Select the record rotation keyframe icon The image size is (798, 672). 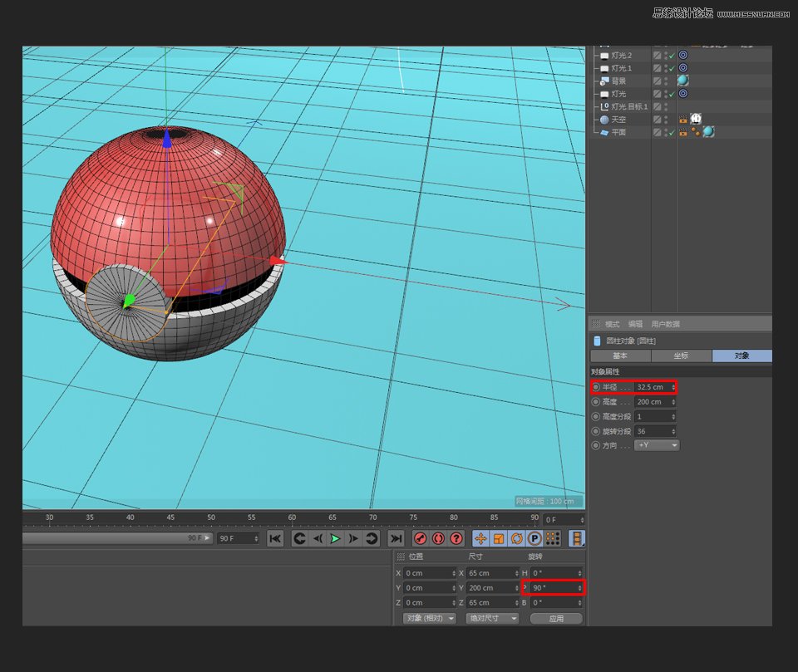coord(517,538)
